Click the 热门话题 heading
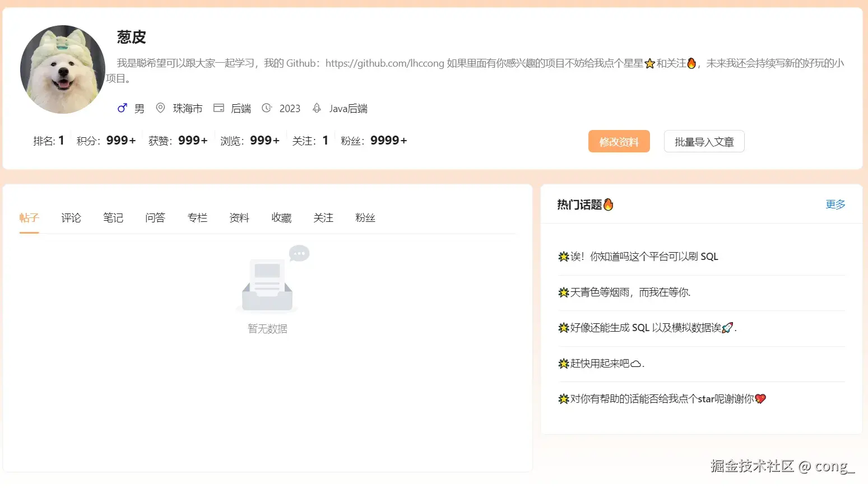This screenshot has width=868, height=488. 579,205
